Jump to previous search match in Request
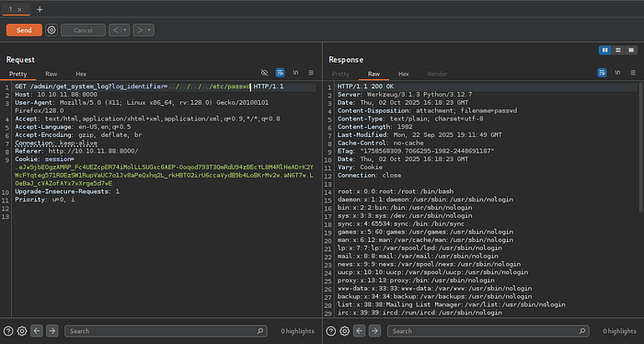The height and width of the screenshot is (344, 644). point(37,331)
